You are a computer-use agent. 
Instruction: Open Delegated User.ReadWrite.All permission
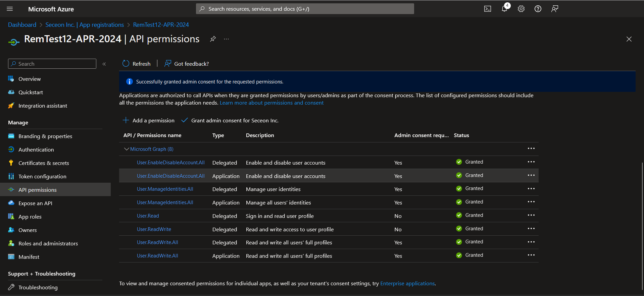click(157, 242)
